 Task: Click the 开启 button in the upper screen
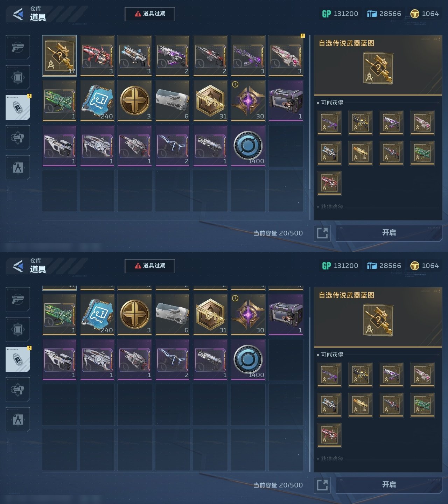click(x=389, y=233)
